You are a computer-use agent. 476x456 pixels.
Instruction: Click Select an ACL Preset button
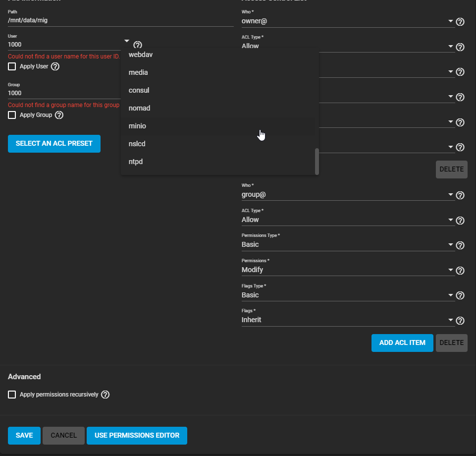(54, 144)
